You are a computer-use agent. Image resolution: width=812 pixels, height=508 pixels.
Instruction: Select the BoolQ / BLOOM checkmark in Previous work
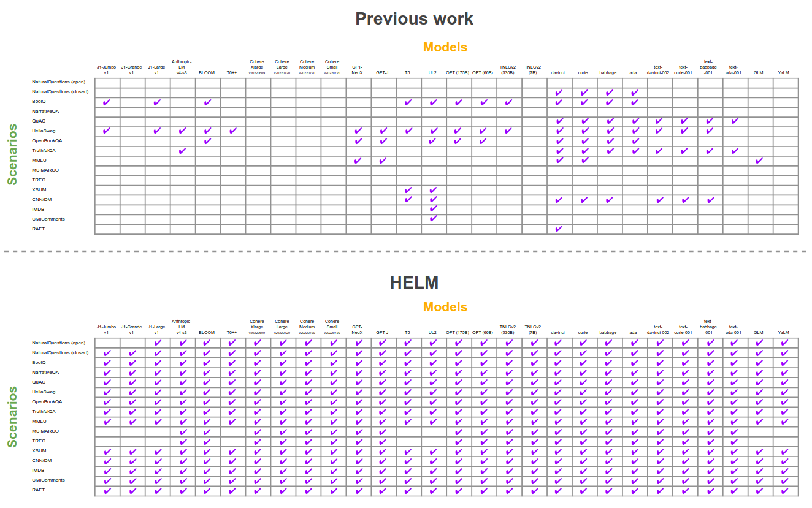pos(207,102)
